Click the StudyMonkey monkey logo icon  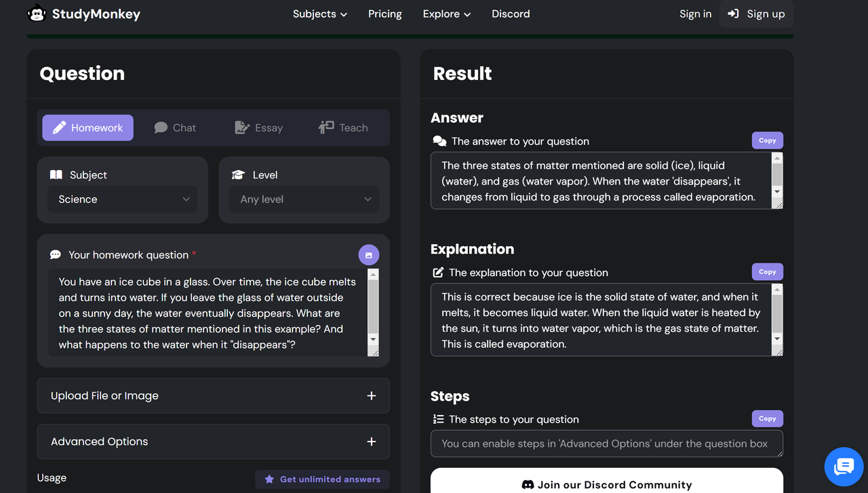[x=37, y=14]
